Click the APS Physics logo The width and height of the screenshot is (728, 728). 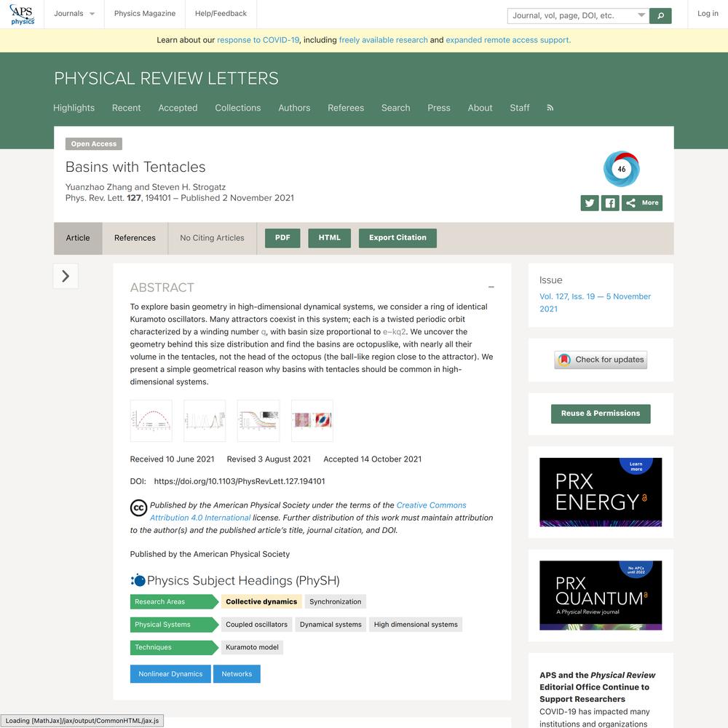[22, 15]
